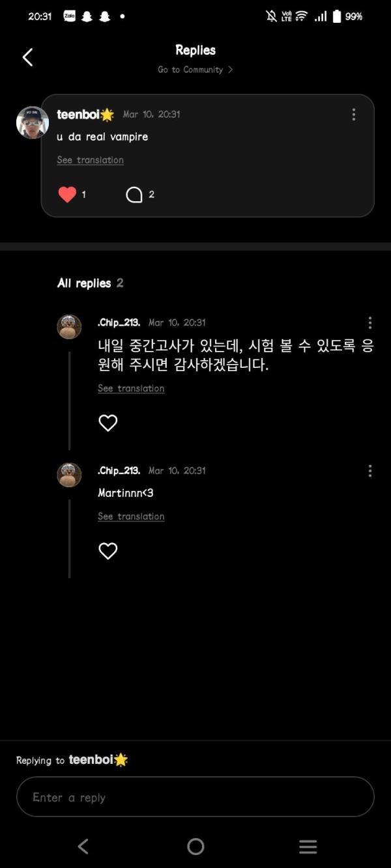Open the Go to Community link

pos(195,70)
